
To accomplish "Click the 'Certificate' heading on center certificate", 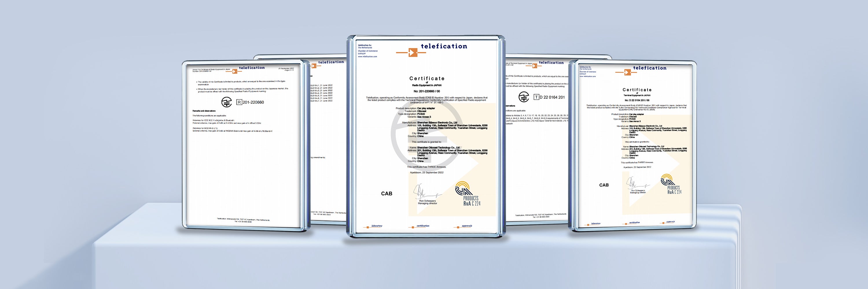I will tap(426, 78).
